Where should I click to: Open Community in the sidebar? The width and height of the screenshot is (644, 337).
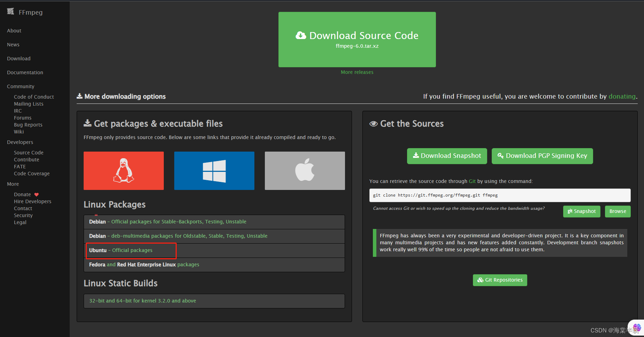(21, 86)
